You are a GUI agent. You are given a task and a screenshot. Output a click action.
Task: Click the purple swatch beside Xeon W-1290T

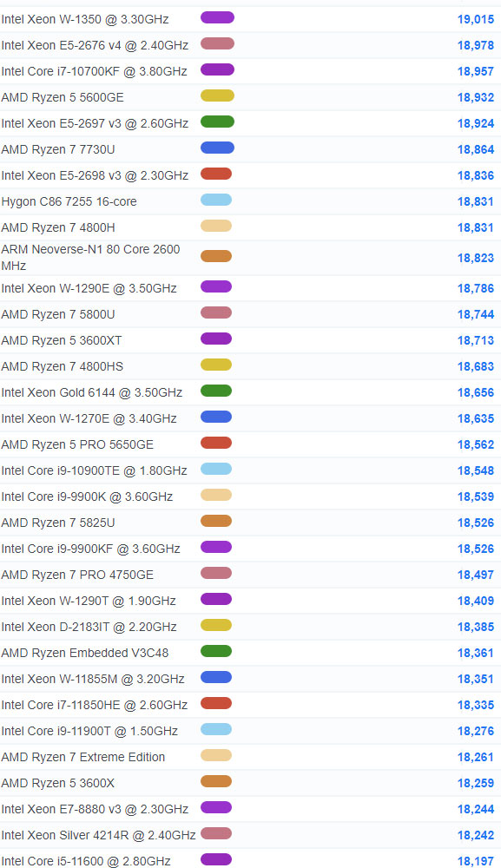(x=216, y=599)
